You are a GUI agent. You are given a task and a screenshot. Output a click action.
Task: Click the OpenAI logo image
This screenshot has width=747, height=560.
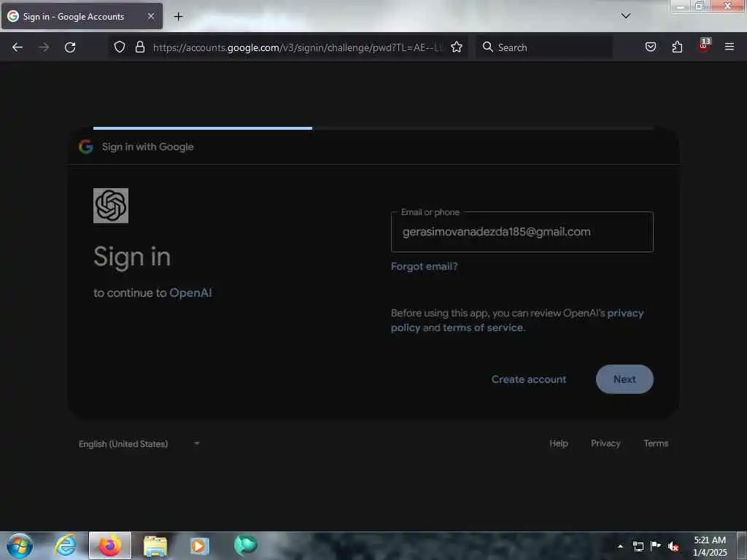(x=111, y=206)
